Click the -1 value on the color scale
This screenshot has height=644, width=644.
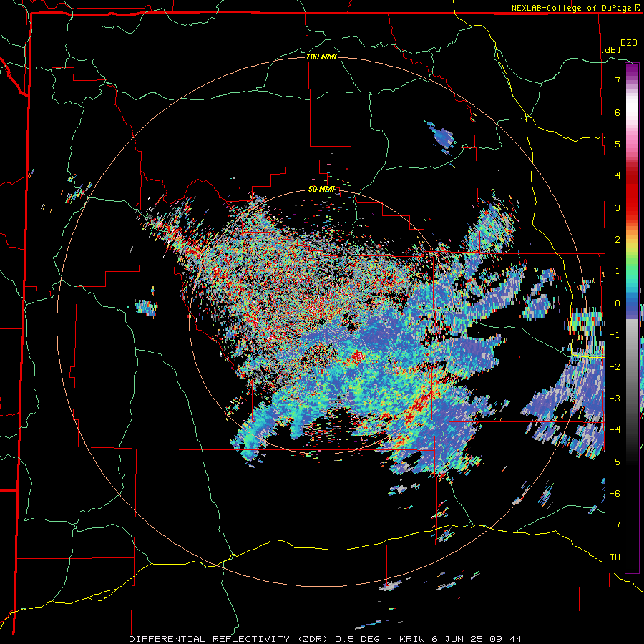coord(615,335)
